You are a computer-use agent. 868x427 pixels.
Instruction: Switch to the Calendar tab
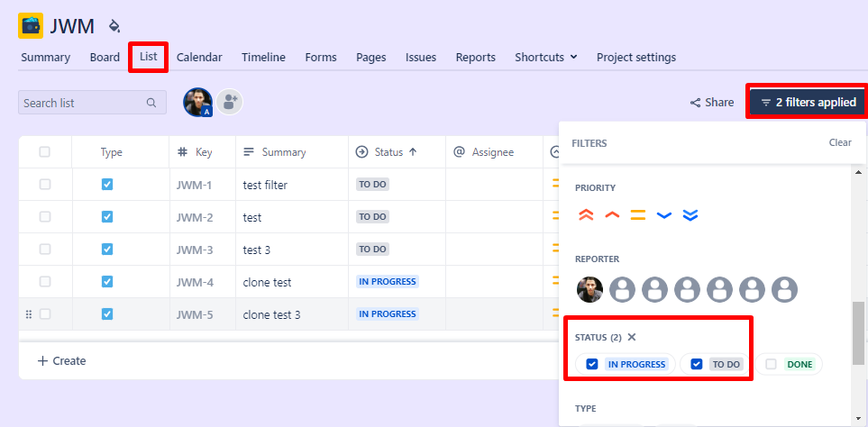tap(199, 57)
